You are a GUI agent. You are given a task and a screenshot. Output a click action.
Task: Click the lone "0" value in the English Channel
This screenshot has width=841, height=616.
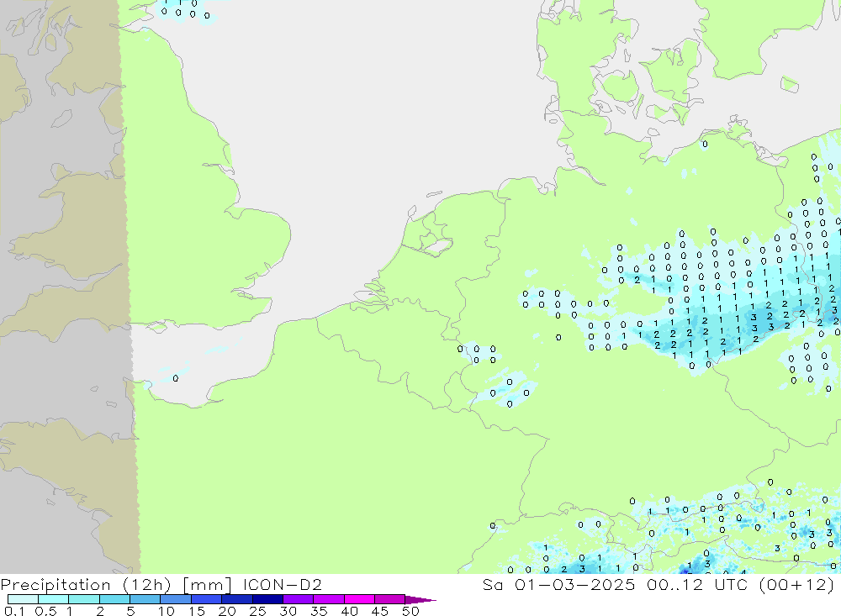(x=176, y=378)
